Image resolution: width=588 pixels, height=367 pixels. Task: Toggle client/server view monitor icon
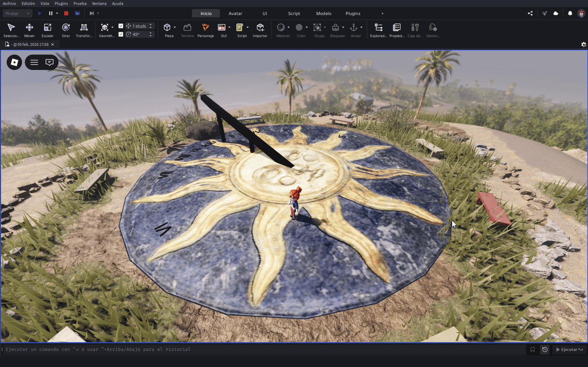pos(77,13)
